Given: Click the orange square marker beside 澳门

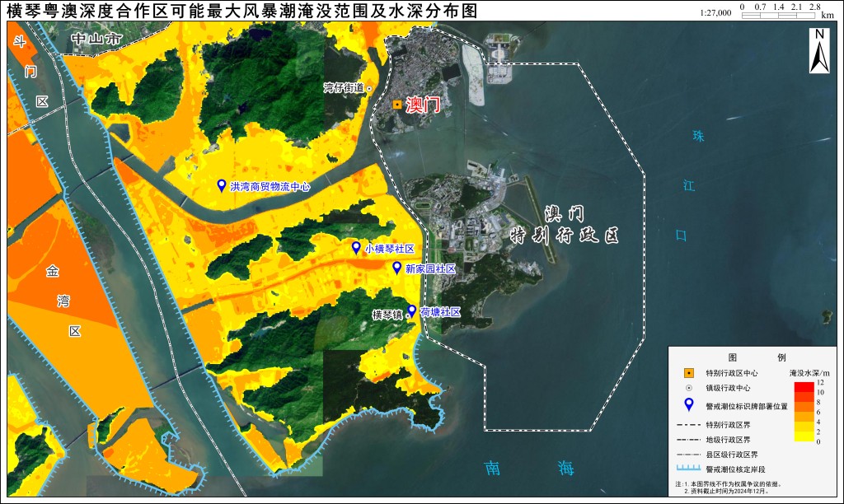Looking at the screenshot, I should pyautogui.click(x=396, y=105).
